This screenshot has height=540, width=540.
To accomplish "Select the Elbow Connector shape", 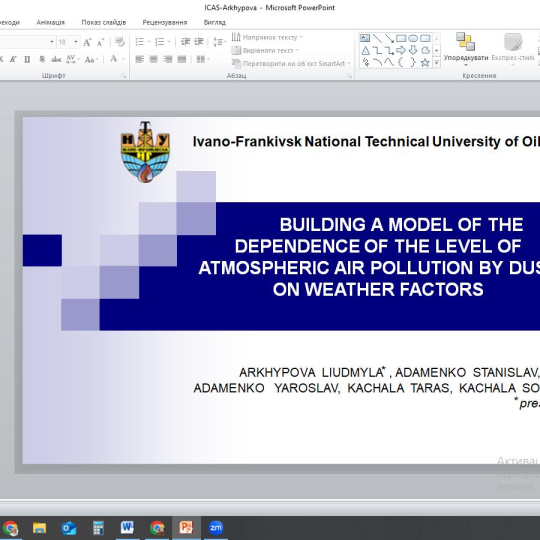I will click(377, 51).
